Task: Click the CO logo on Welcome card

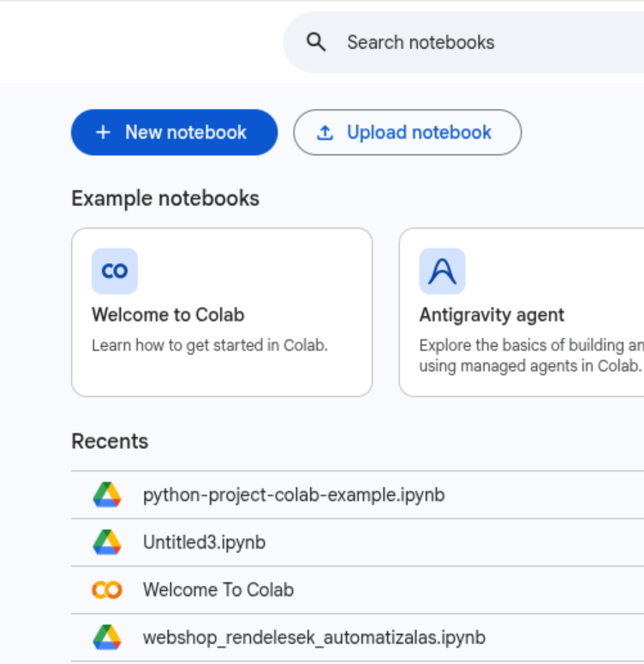Action: [x=115, y=271]
